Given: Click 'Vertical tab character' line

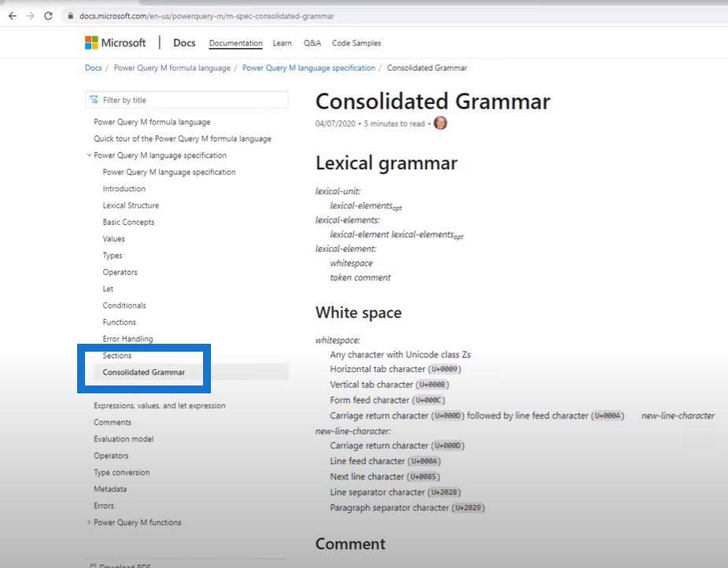Looking at the screenshot, I should (x=390, y=385).
